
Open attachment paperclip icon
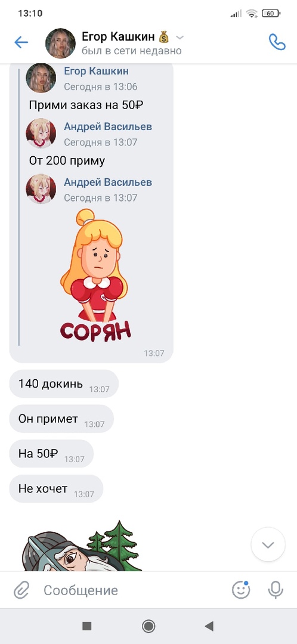tap(20, 590)
